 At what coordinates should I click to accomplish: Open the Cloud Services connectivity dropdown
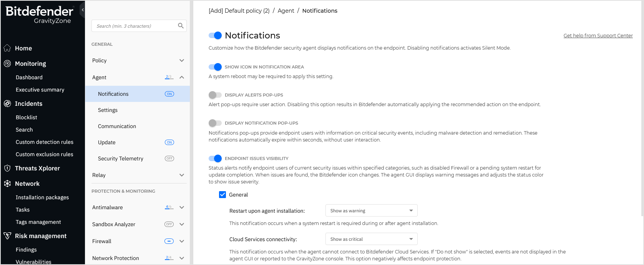point(371,239)
